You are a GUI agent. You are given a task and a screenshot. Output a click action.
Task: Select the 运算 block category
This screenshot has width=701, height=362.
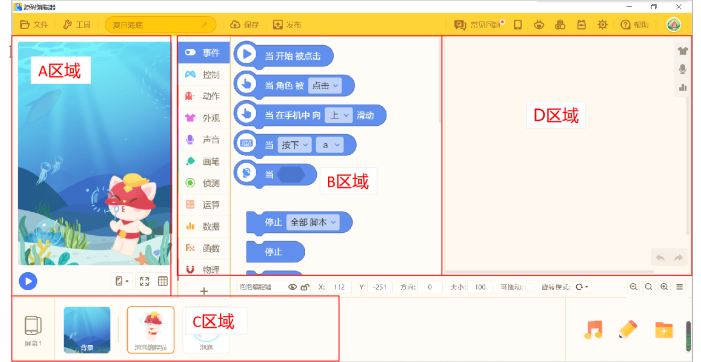(204, 205)
